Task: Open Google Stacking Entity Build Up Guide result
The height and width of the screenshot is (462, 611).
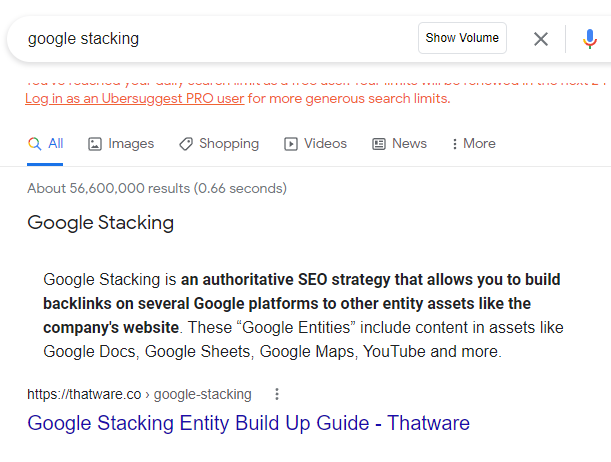Action: (x=249, y=423)
